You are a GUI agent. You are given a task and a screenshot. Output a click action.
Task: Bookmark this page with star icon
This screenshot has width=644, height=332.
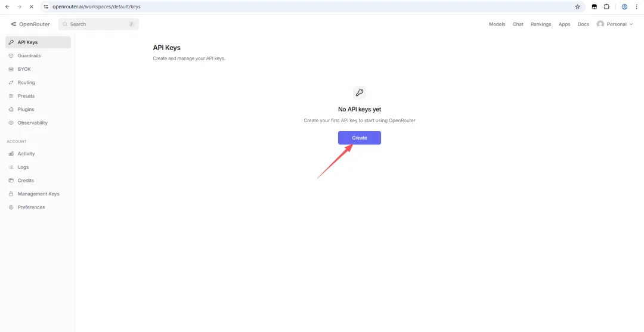coord(577,7)
